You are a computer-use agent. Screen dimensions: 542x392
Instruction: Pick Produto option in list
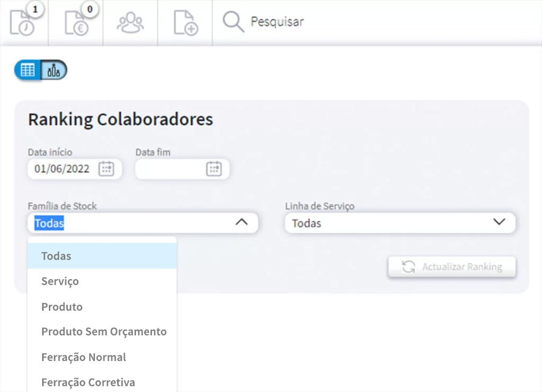pos(62,307)
